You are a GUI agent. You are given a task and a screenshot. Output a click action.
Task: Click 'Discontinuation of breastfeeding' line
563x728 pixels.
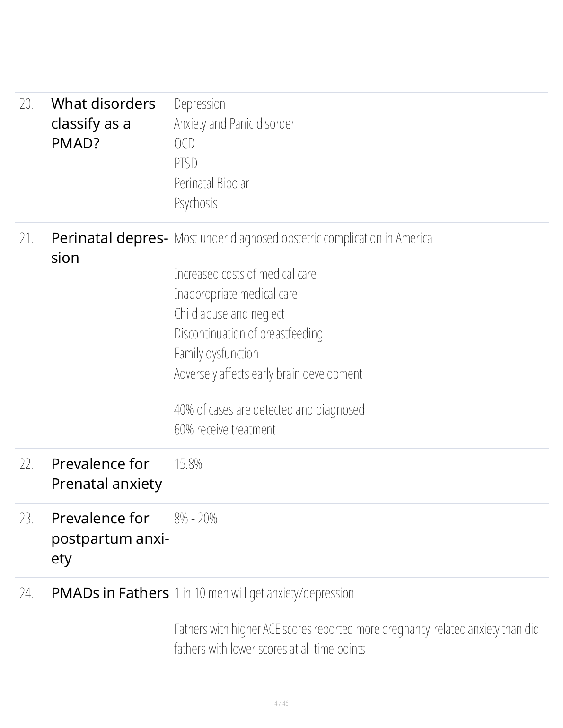(248, 334)
